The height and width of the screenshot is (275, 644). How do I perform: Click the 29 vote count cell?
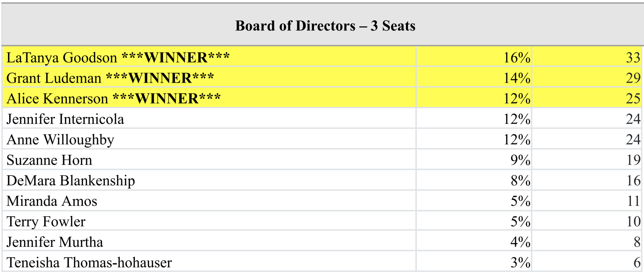point(587,77)
